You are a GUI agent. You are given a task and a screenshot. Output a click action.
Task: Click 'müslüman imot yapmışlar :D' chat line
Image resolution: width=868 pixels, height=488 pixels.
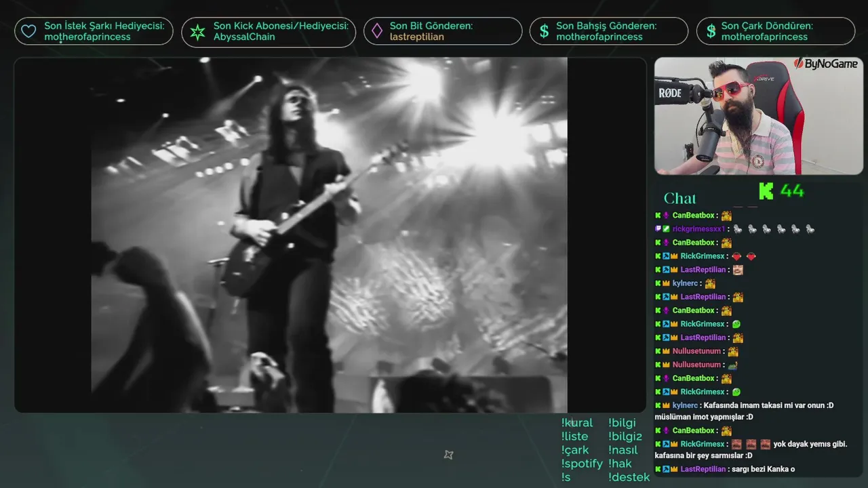tap(703, 417)
